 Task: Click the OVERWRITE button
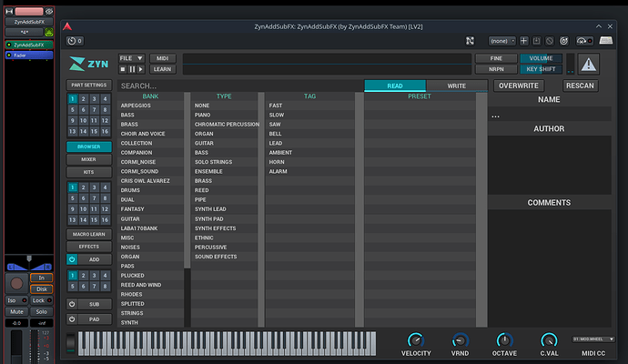click(518, 86)
